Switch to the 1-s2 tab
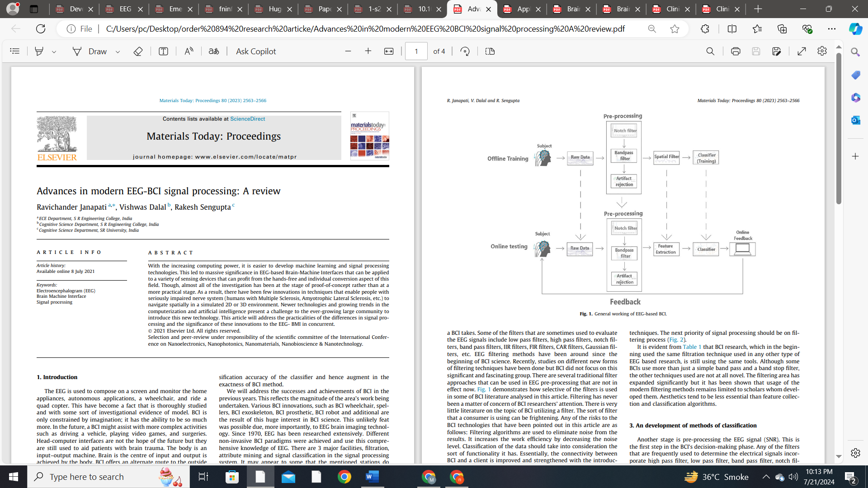Screen dimensions: 868x488 [373, 9]
